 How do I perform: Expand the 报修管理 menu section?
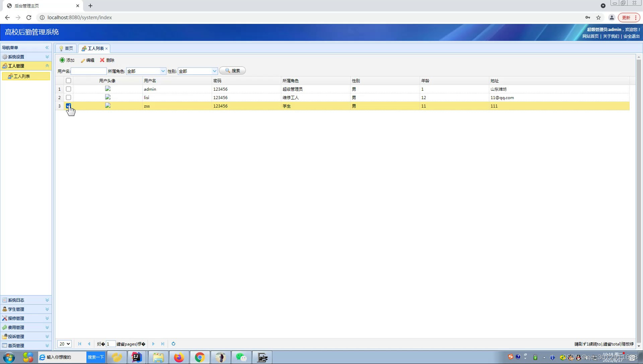click(26, 318)
